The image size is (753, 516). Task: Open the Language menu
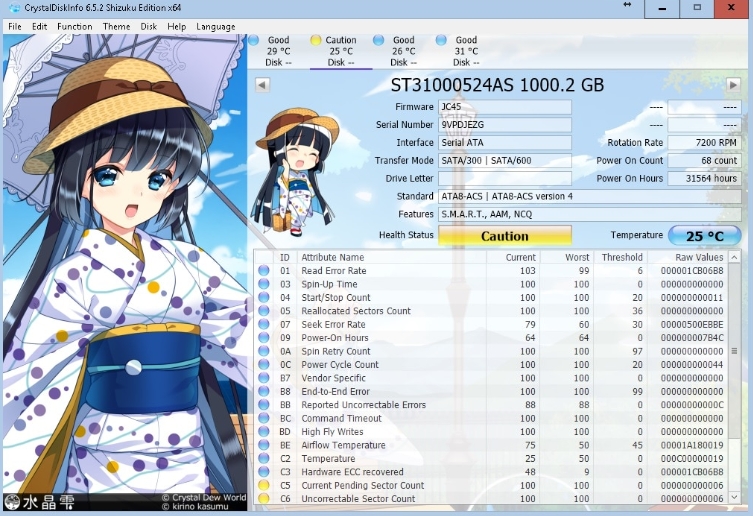tap(216, 27)
